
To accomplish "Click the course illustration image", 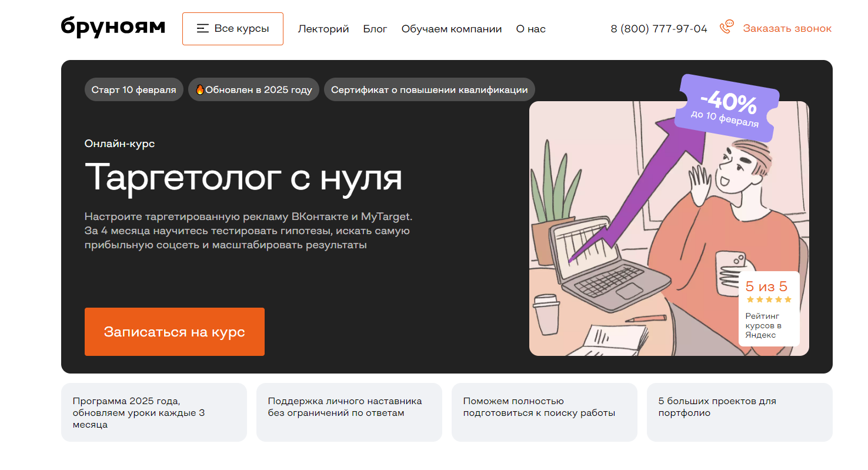I will pos(669,228).
